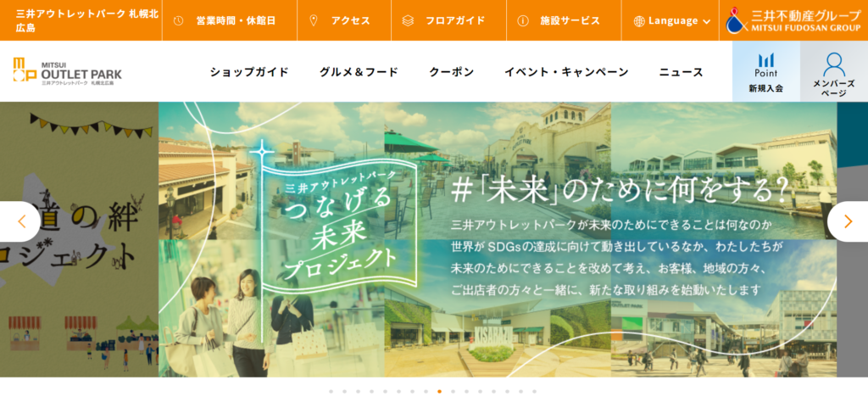Image resolution: width=868 pixels, height=408 pixels.
Task: Click the clock icon for opening hours
Action: [178, 20]
